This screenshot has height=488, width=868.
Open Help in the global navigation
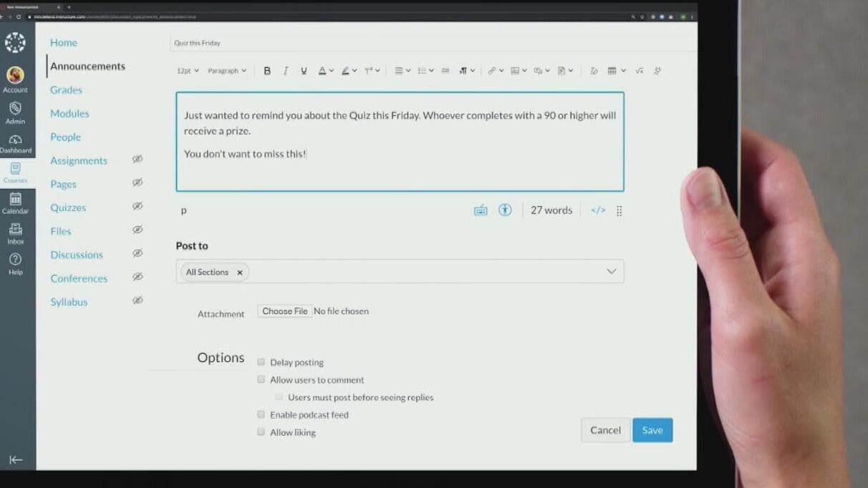15,264
